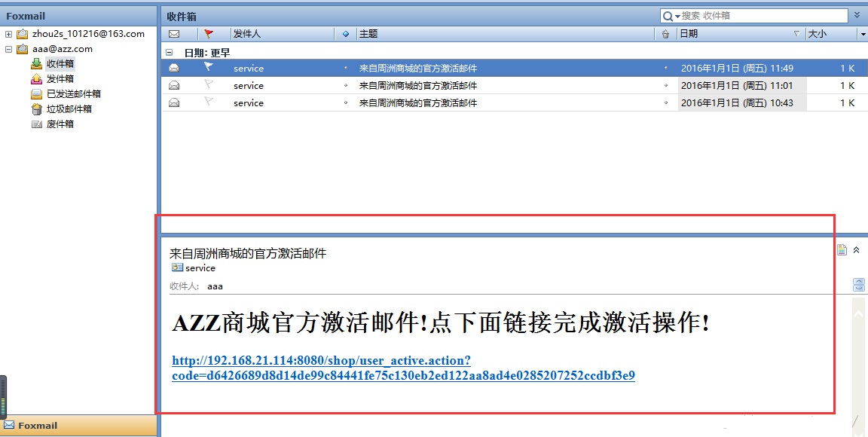Click recipient aaa in preview header
The width and height of the screenshot is (868, 437).
(215, 286)
